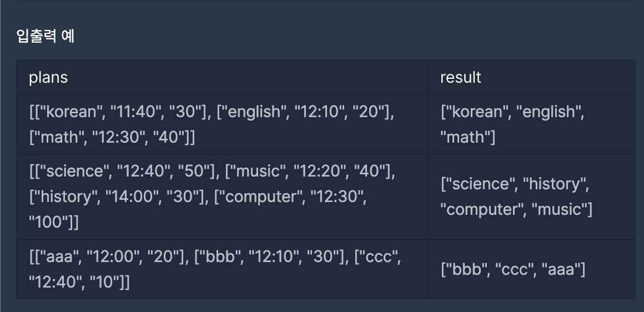644x312 pixels.
Task: Click result cell ["bbb", "ccc", "aaa"]
Action: pyautogui.click(x=531, y=269)
